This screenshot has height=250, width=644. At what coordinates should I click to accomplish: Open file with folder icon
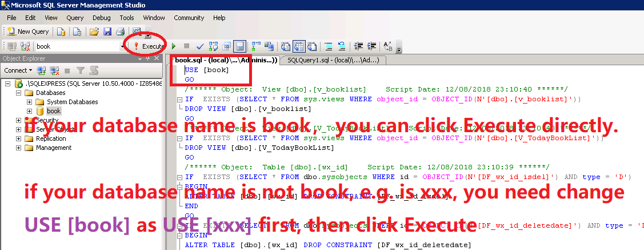(x=94, y=31)
